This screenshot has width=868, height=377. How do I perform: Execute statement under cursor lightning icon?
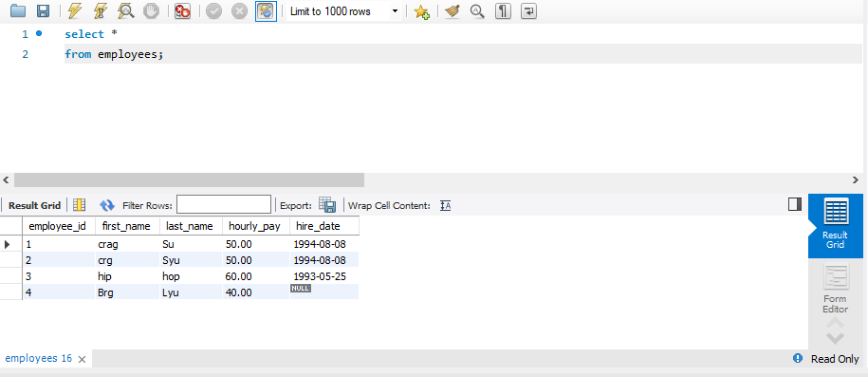coord(101,10)
